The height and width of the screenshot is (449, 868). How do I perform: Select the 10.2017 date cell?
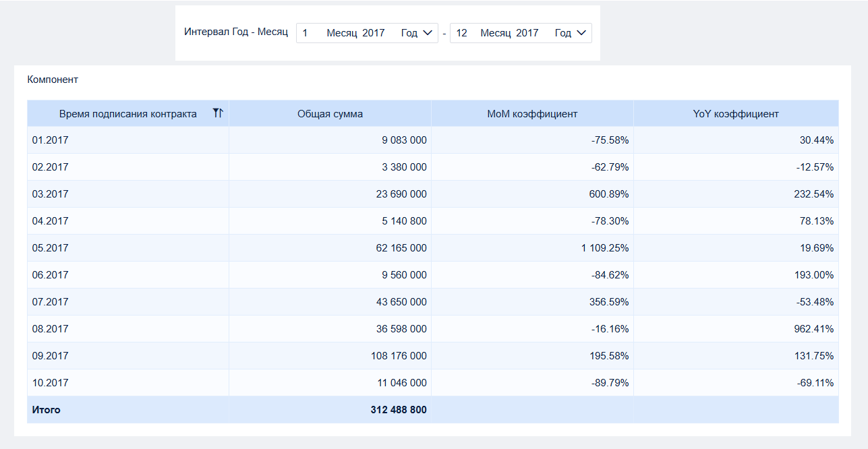click(x=128, y=383)
